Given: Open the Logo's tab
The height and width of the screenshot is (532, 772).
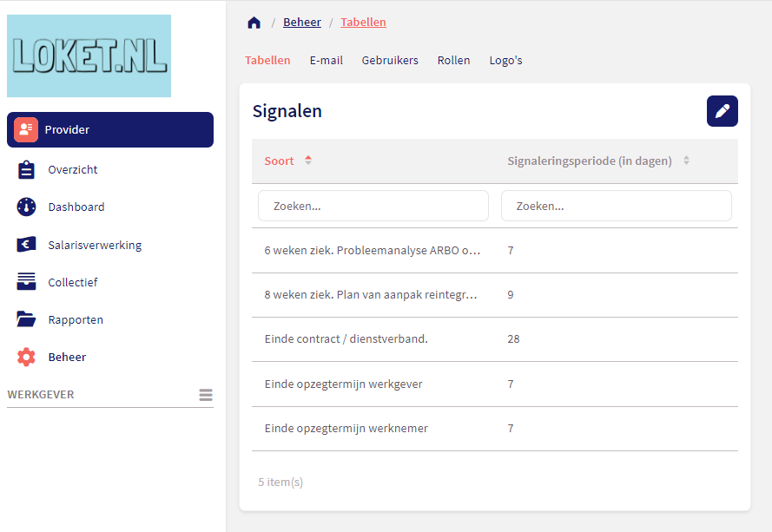Looking at the screenshot, I should pos(505,60).
